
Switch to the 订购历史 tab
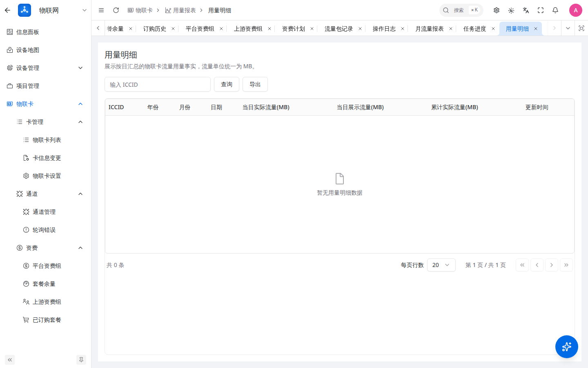pyautogui.click(x=155, y=29)
